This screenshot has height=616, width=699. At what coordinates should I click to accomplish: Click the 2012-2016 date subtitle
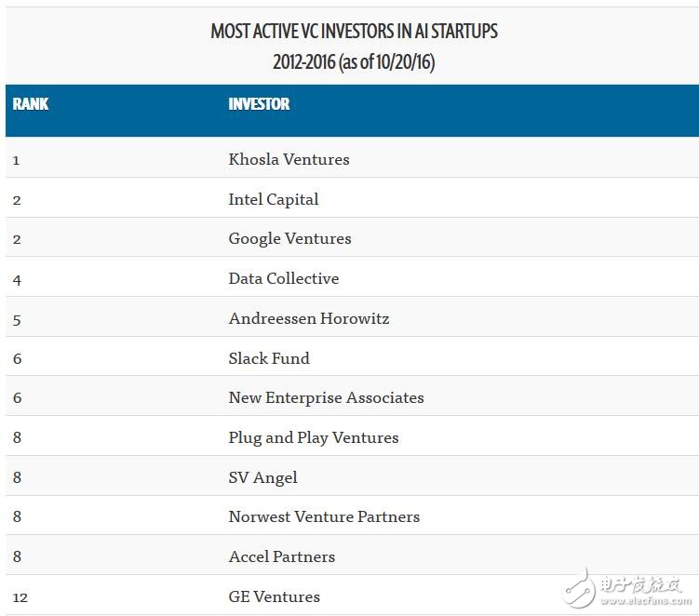tap(354, 62)
